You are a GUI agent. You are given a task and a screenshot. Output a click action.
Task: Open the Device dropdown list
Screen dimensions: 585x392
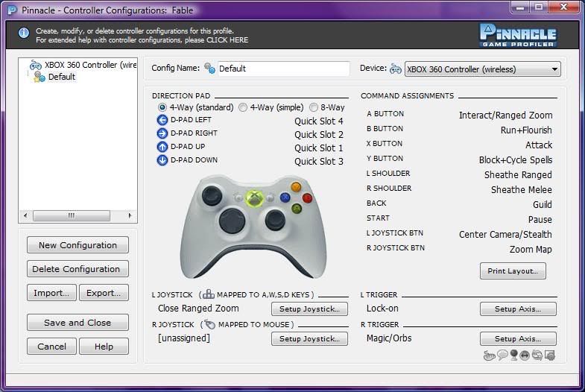coord(555,69)
